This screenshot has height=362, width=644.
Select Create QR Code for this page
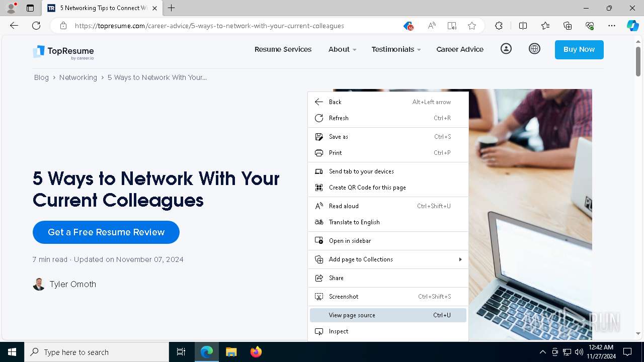[x=388, y=188]
